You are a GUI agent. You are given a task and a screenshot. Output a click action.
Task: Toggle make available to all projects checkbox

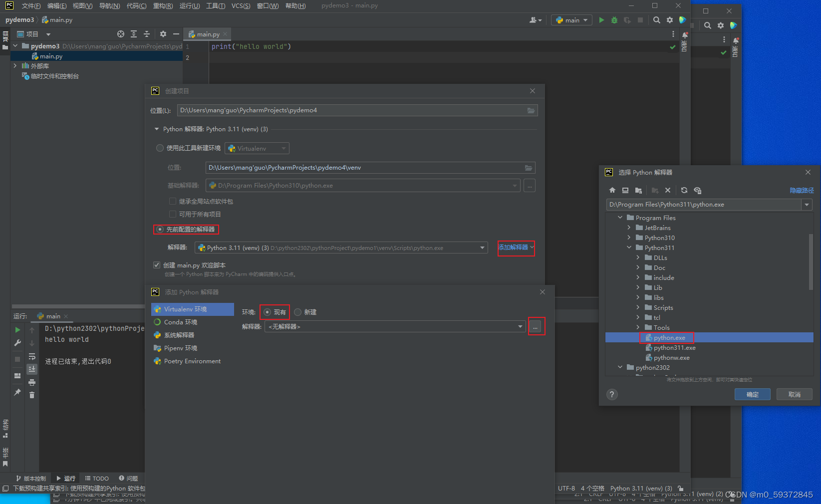(x=173, y=214)
